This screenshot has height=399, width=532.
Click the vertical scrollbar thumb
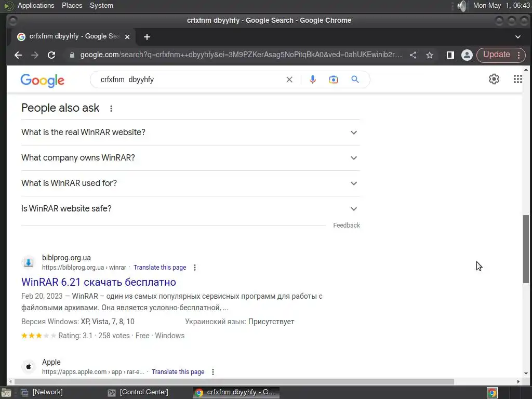coord(526,249)
